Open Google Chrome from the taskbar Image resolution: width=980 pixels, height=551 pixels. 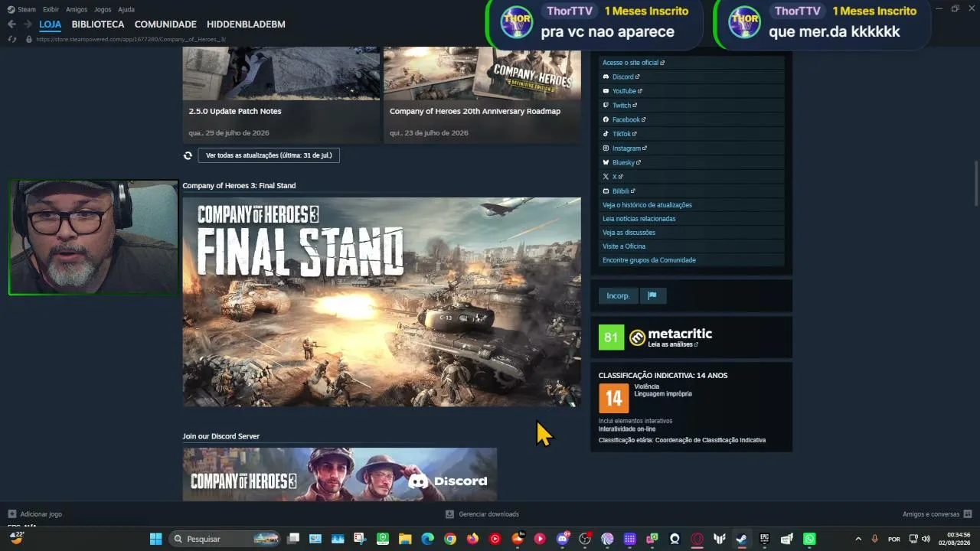tap(449, 539)
